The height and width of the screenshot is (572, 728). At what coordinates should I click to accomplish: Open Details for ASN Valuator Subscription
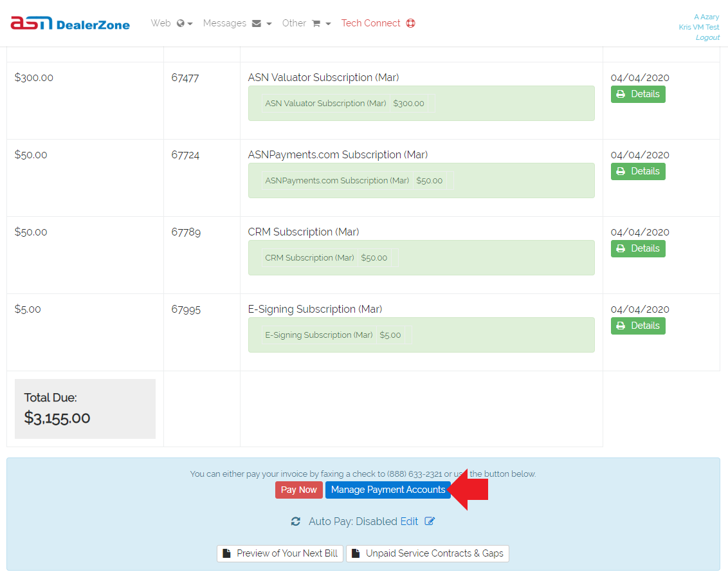coord(637,94)
